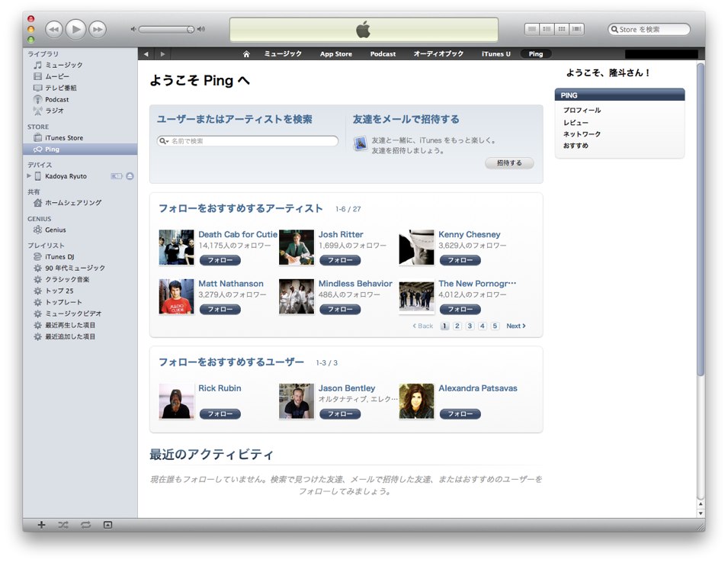
Task: Click the next track fast-forward button
Action: point(97,29)
